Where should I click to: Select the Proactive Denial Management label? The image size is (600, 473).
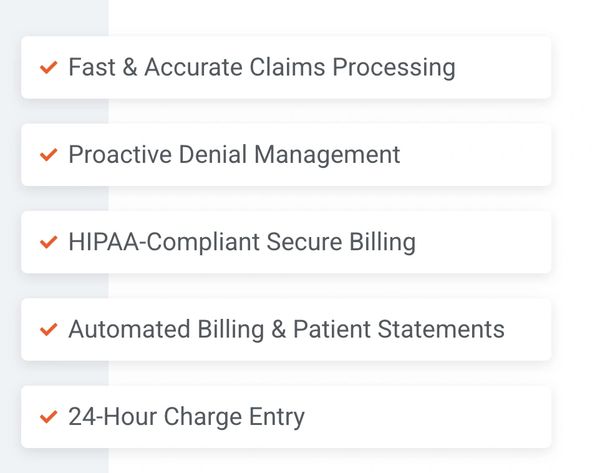[234, 155]
